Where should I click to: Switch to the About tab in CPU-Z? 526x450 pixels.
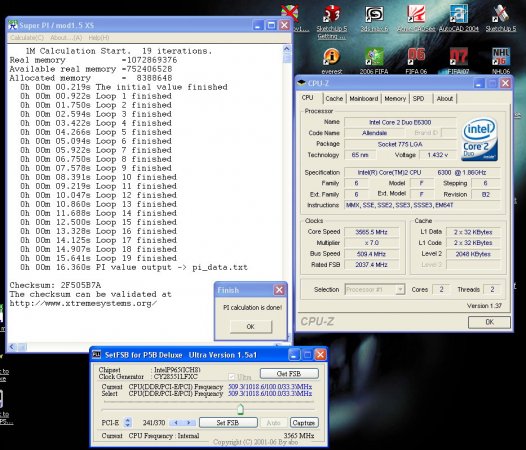tap(445, 99)
